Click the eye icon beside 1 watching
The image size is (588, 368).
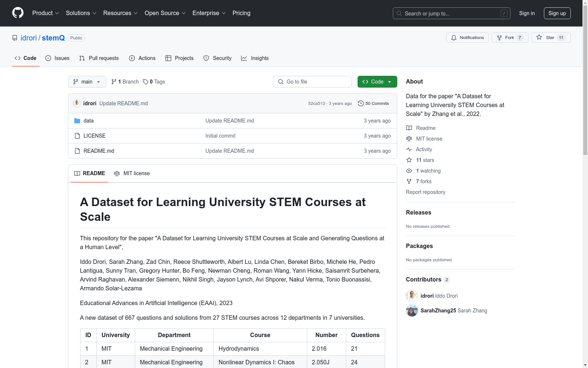pyautogui.click(x=409, y=171)
